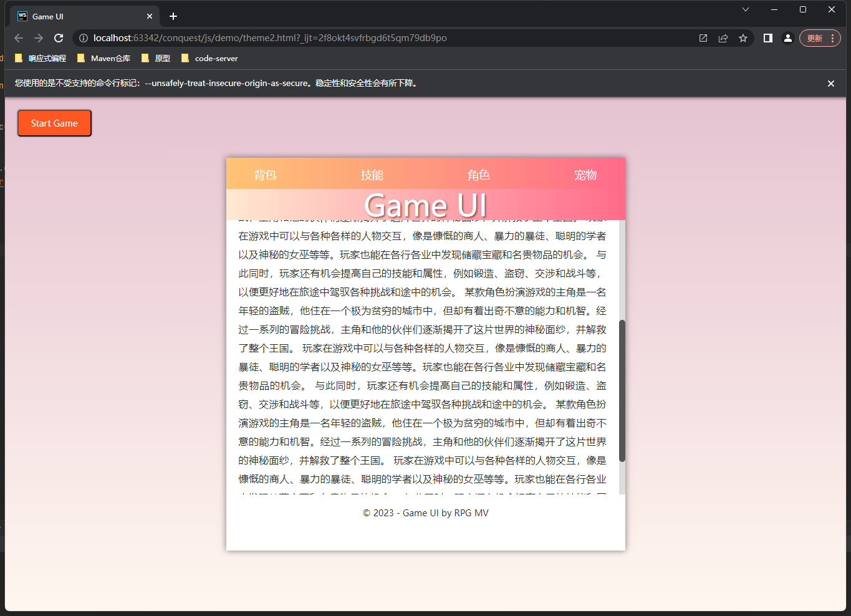This screenshot has width=851, height=616.
Task: Click the 更新 browser update button
Action: (x=820, y=38)
